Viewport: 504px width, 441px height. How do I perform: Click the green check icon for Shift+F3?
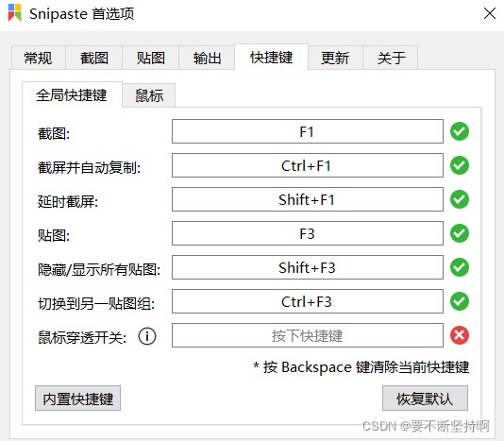click(460, 267)
